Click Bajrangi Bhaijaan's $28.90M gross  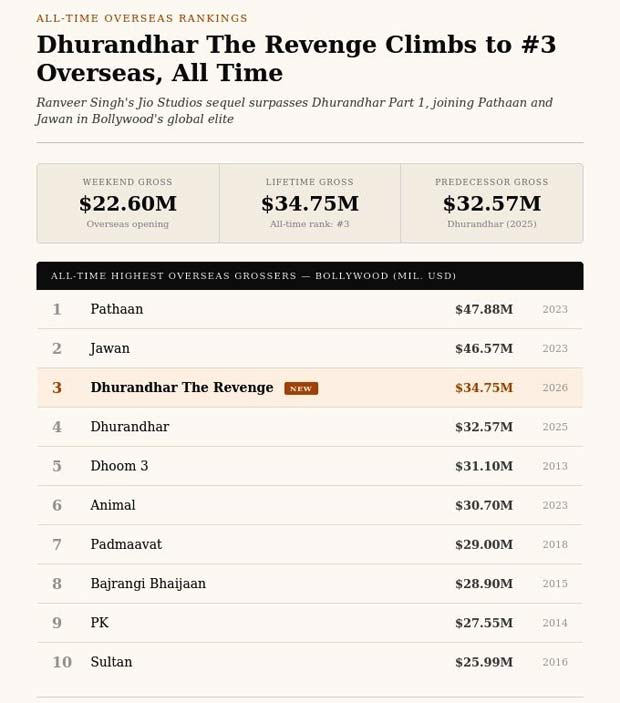[484, 584]
